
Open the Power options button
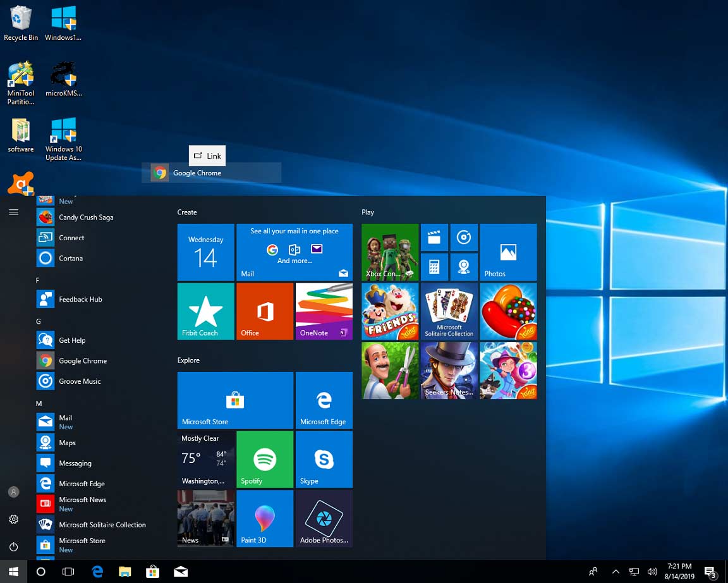(13, 547)
